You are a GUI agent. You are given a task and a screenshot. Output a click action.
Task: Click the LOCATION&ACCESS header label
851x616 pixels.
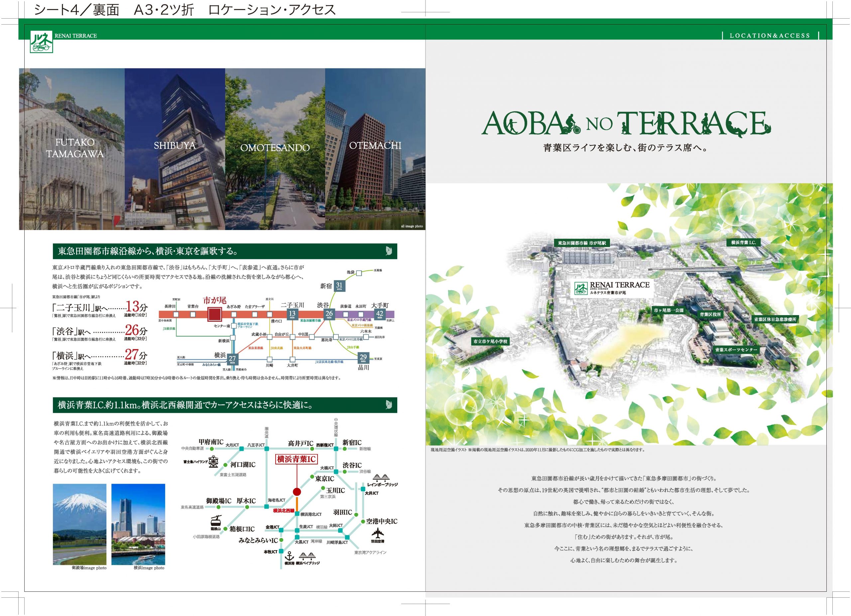pos(770,36)
